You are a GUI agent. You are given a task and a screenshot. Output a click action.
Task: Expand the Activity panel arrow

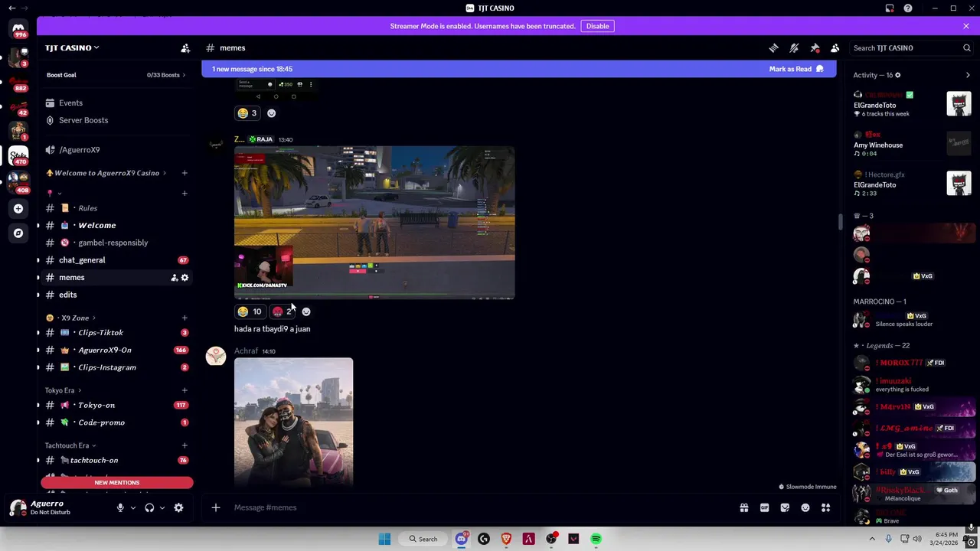(x=968, y=75)
